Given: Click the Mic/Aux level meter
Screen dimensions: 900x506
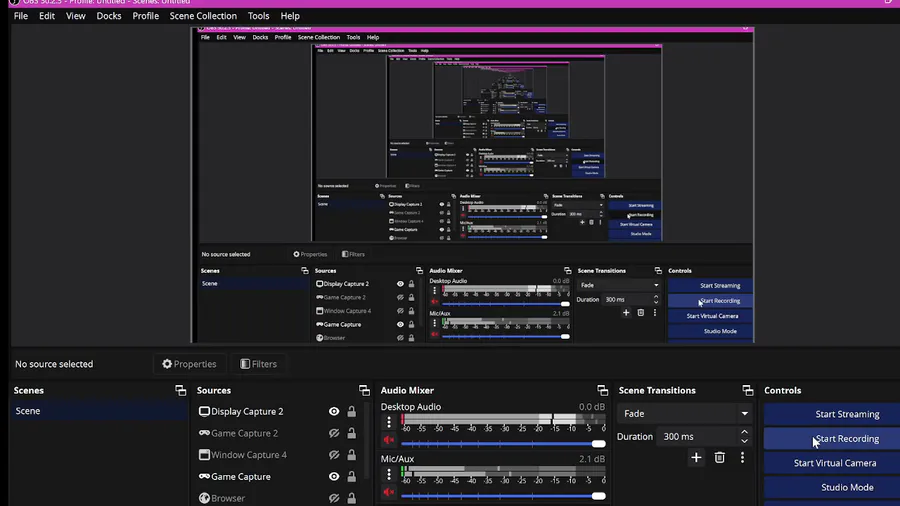Looking at the screenshot, I should click(x=503, y=471).
